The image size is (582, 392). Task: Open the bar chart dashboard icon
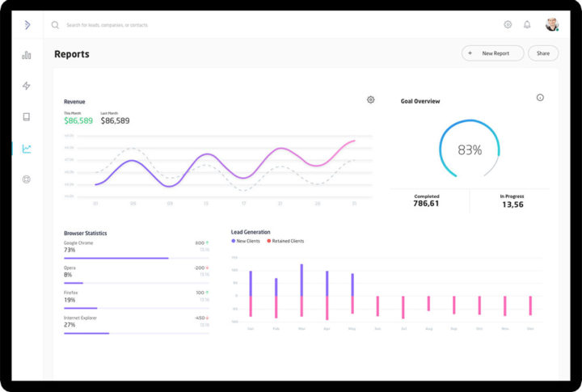point(27,55)
